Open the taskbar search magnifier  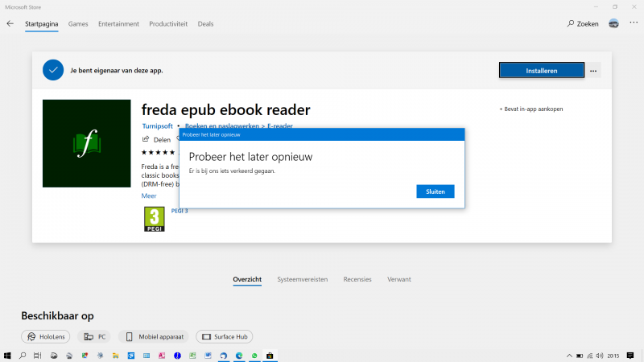[x=23, y=356]
